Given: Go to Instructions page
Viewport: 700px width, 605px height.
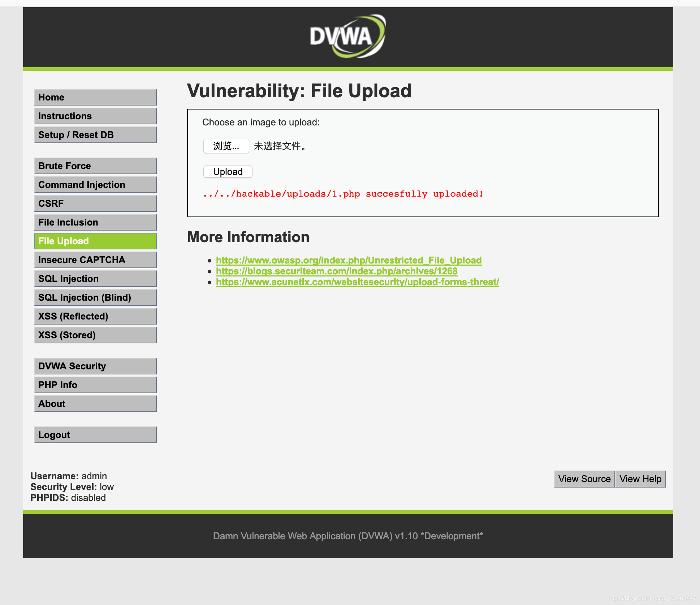Looking at the screenshot, I should coord(95,116).
